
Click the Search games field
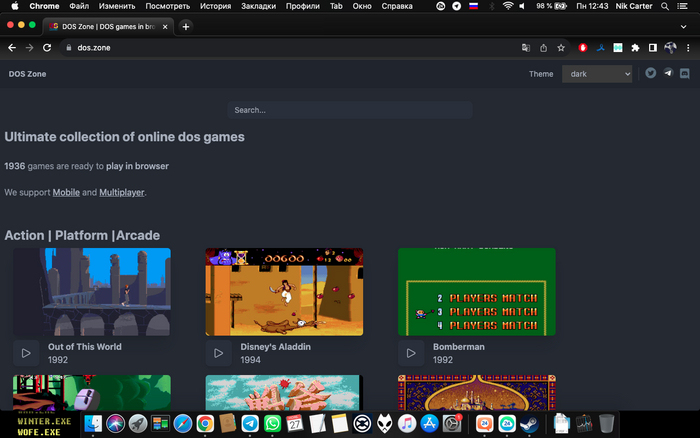pos(350,110)
